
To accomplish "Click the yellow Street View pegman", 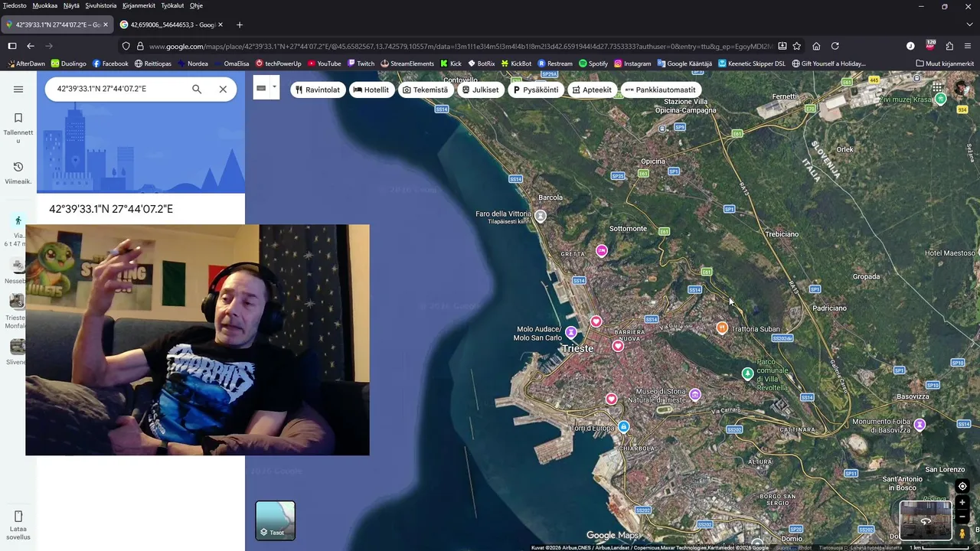I will pos(962,533).
